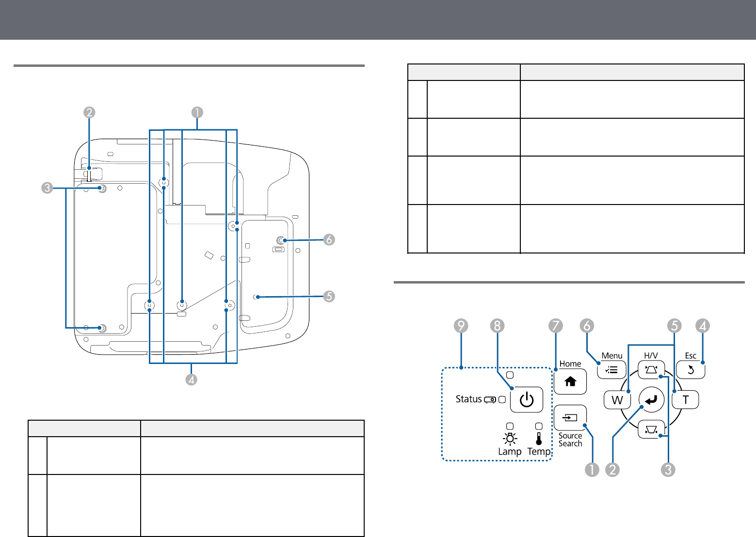Click callout 9 above the indicator area
Viewport: 756px width, 537px height.
461,326
